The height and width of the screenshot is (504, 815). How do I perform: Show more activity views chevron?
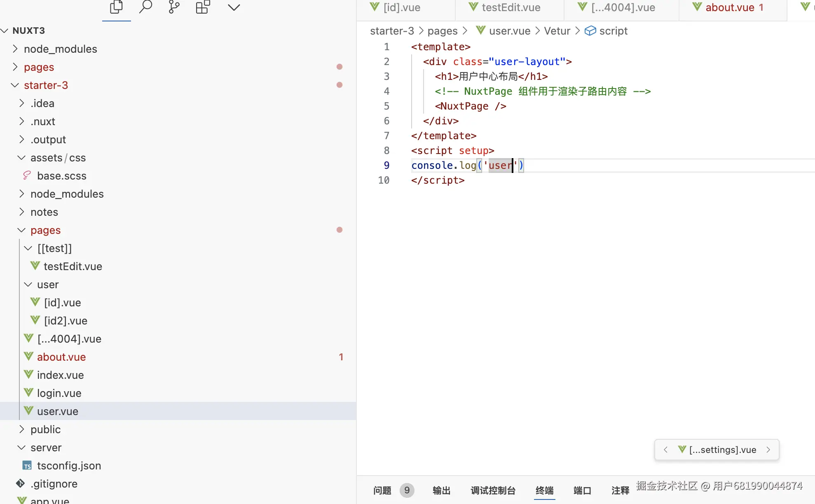point(234,7)
